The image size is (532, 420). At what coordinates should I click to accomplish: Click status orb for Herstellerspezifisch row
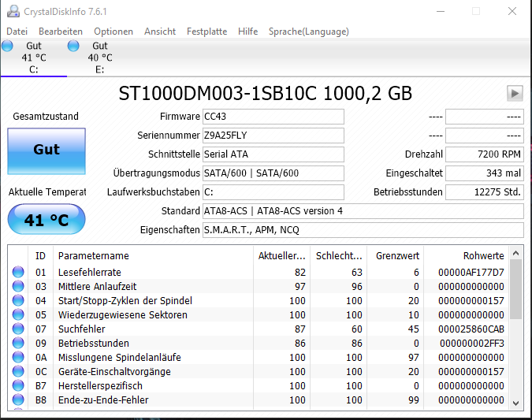pyautogui.click(x=18, y=386)
